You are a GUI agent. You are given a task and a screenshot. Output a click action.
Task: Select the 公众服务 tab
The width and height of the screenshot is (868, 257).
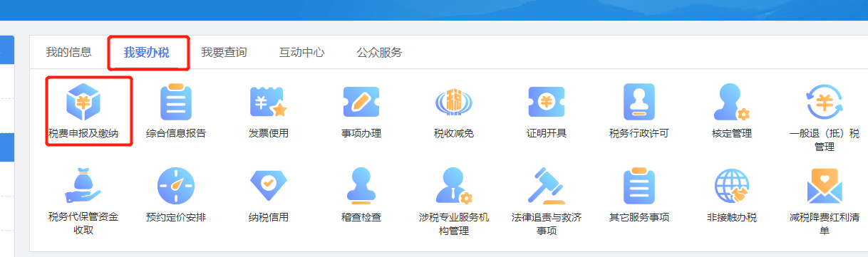point(379,52)
